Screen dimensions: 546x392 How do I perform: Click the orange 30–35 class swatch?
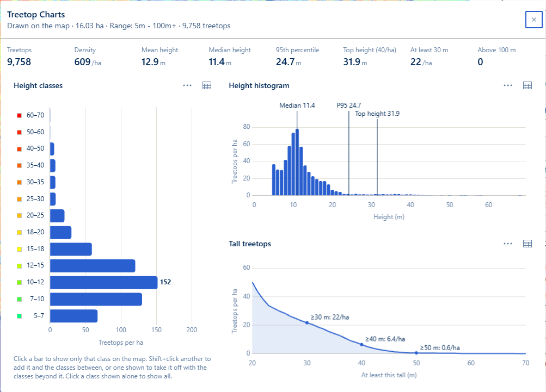click(20, 182)
